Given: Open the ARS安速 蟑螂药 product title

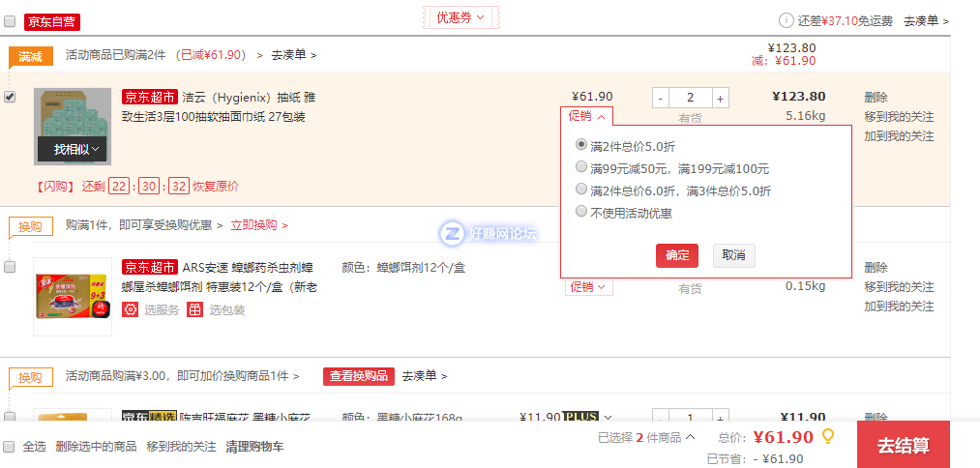Looking at the screenshot, I should click(220, 278).
